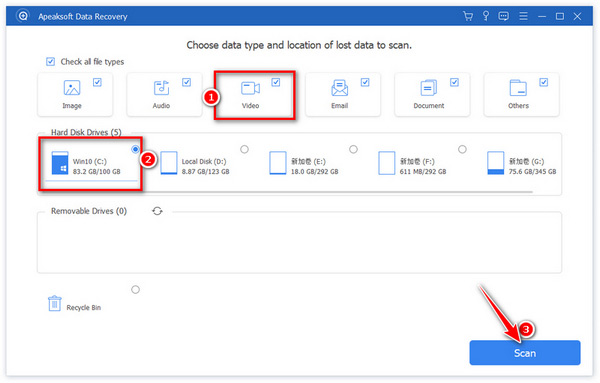Viewport: 600px width, 383px height.
Task: Select the Audio file type icon
Action: (x=161, y=88)
